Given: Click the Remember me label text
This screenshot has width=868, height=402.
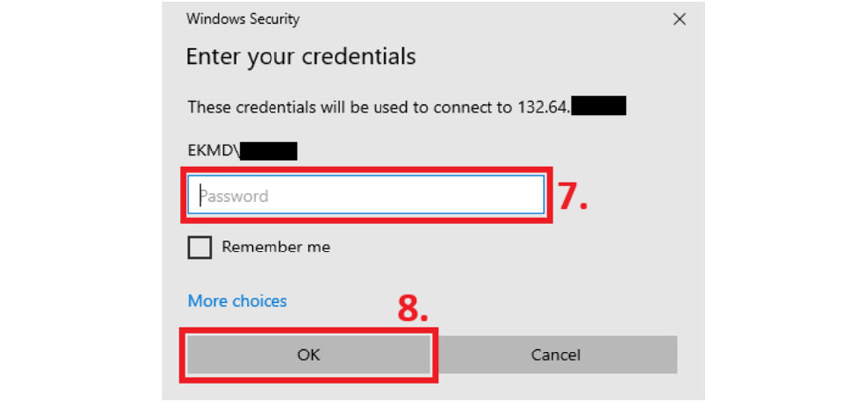Looking at the screenshot, I should [275, 248].
